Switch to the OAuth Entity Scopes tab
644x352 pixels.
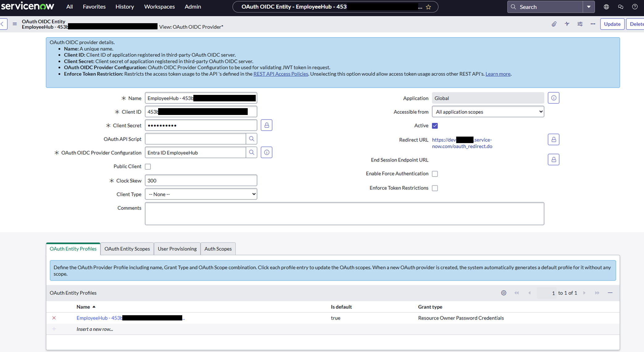(127, 248)
